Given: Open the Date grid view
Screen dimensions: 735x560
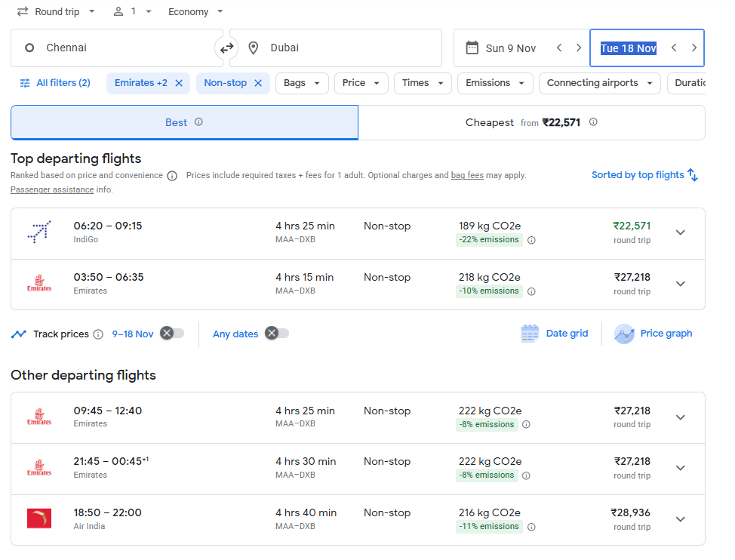Looking at the screenshot, I should (555, 334).
